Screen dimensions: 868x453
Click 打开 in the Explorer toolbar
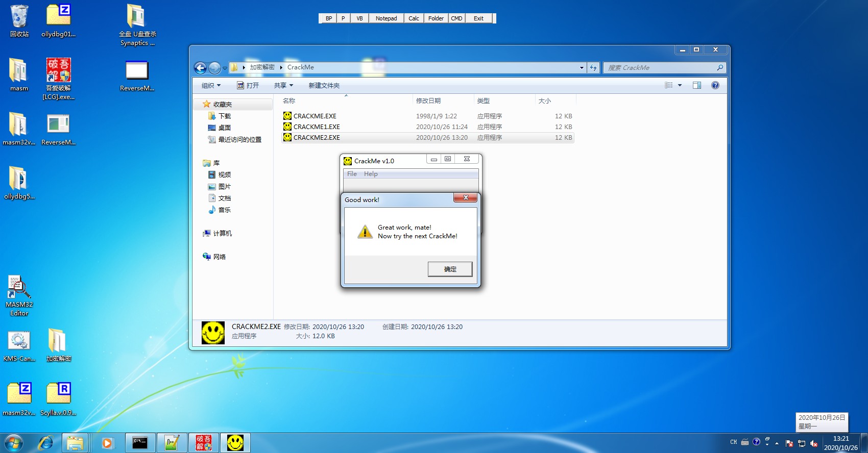[248, 85]
